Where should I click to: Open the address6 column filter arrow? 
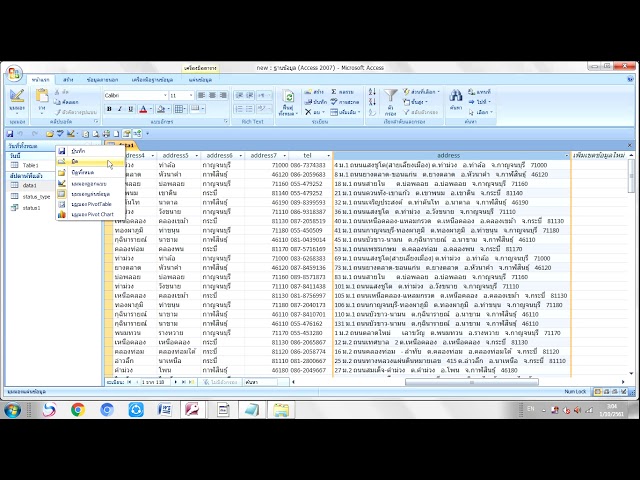(240, 156)
